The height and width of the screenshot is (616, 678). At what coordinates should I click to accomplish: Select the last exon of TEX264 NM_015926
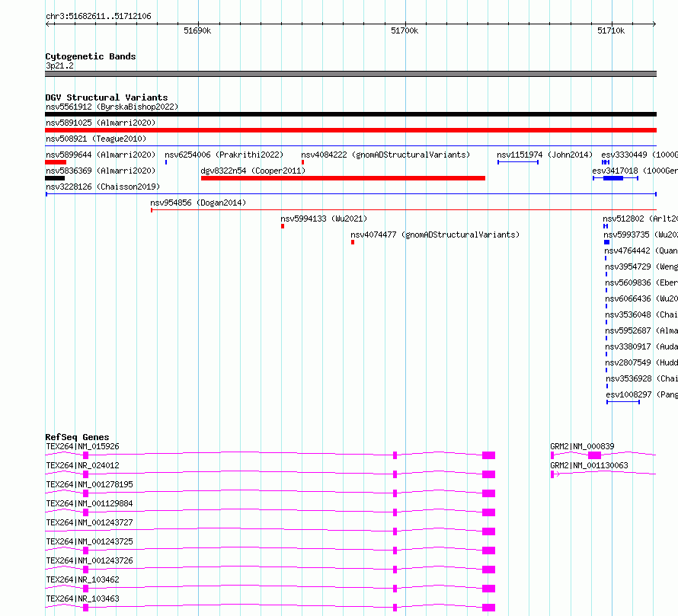coord(488,455)
